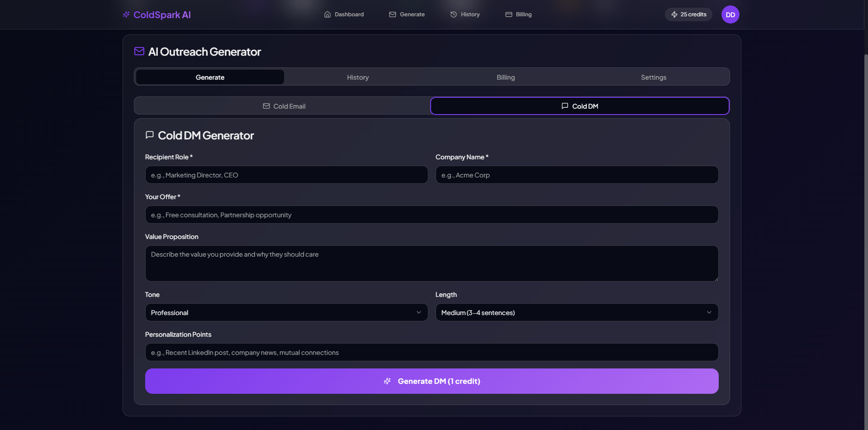868x430 pixels.
Task: Select the Generate tab in the panel
Action: point(210,77)
